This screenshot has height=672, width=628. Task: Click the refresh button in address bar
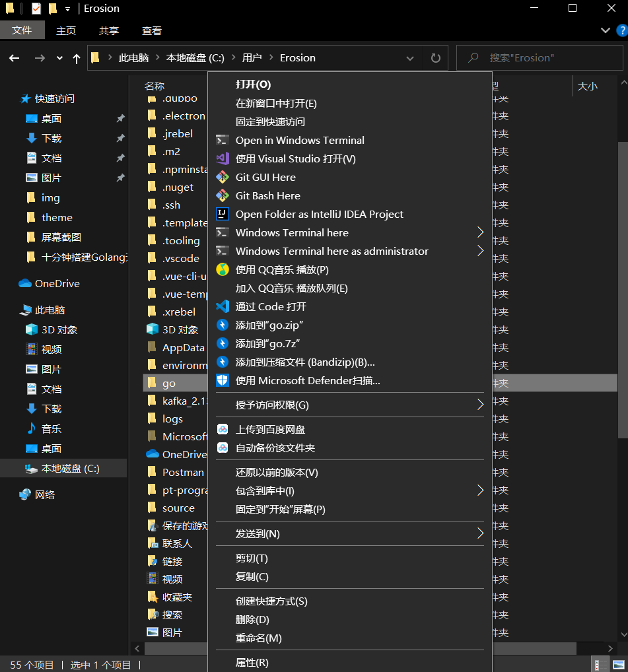435,58
